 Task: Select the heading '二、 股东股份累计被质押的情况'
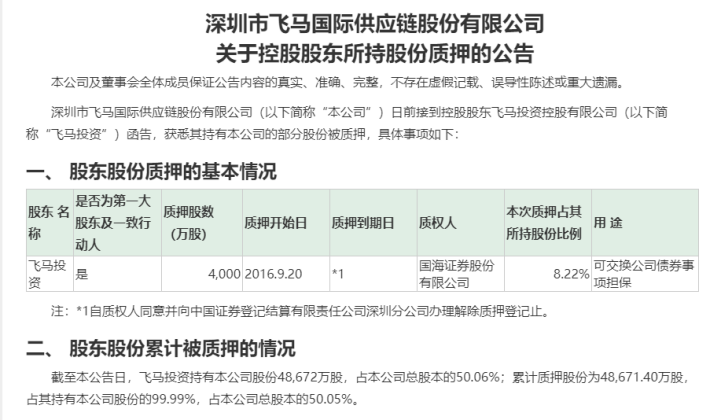click(x=161, y=348)
